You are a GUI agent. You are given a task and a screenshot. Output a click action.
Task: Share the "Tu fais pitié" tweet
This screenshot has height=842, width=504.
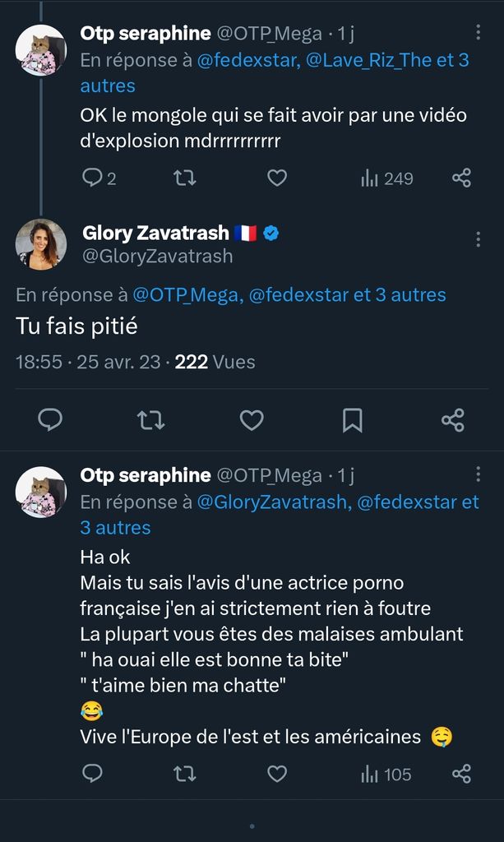(453, 420)
